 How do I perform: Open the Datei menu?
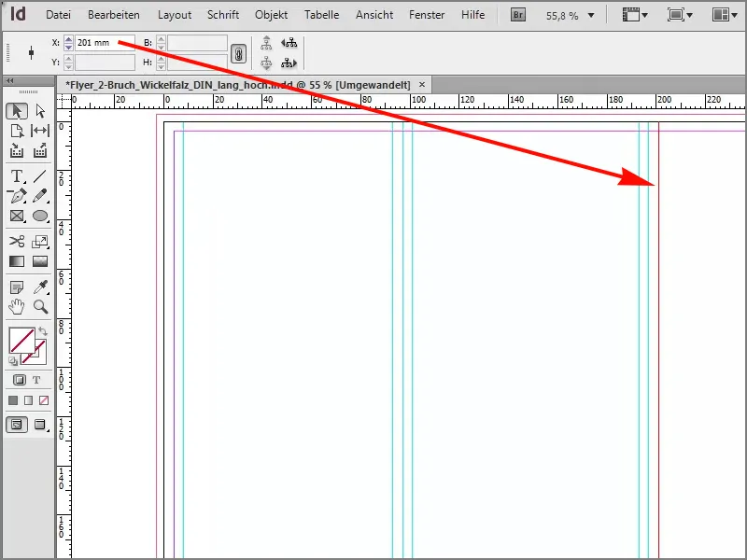coord(58,15)
